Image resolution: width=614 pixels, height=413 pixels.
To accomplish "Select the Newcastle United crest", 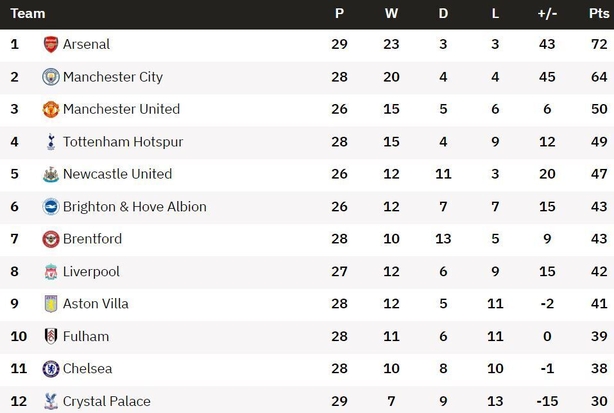I will click(x=51, y=174).
